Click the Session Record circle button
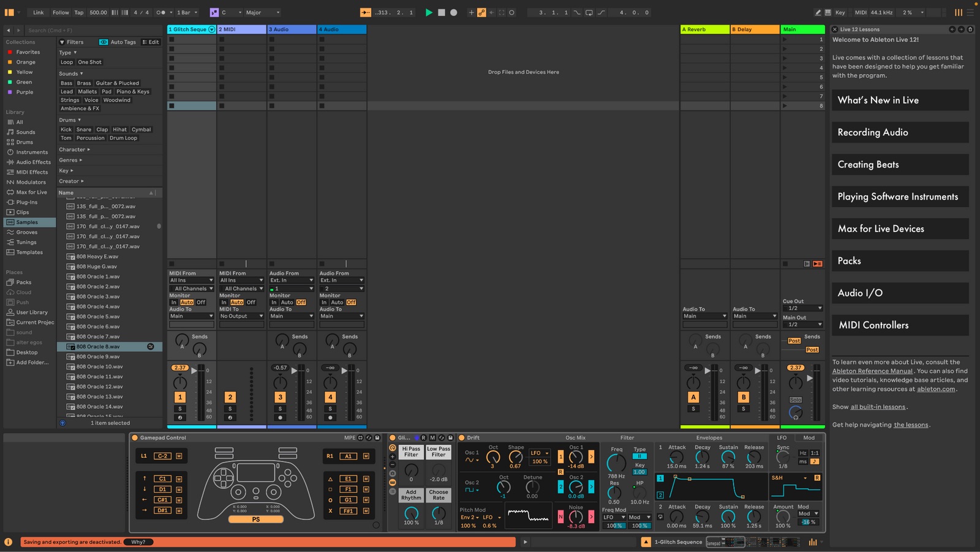 point(512,12)
